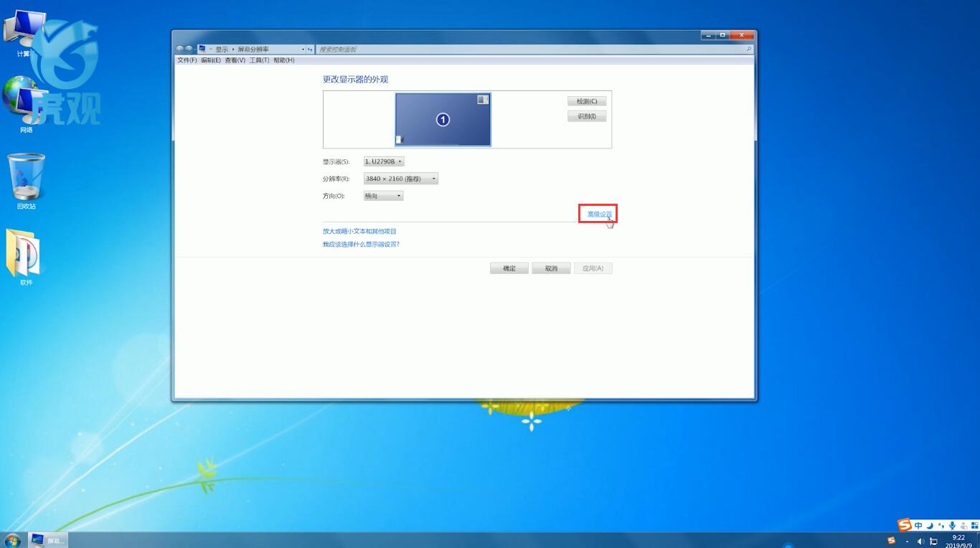This screenshot has width=980, height=548.
Task: Open the 查看(V) menu
Action: click(x=235, y=60)
